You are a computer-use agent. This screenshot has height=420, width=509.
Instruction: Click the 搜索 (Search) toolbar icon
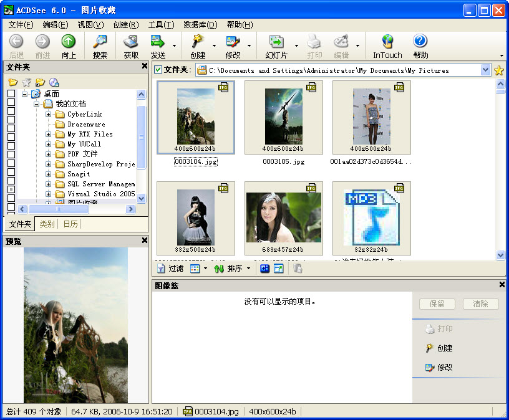click(100, 42)
